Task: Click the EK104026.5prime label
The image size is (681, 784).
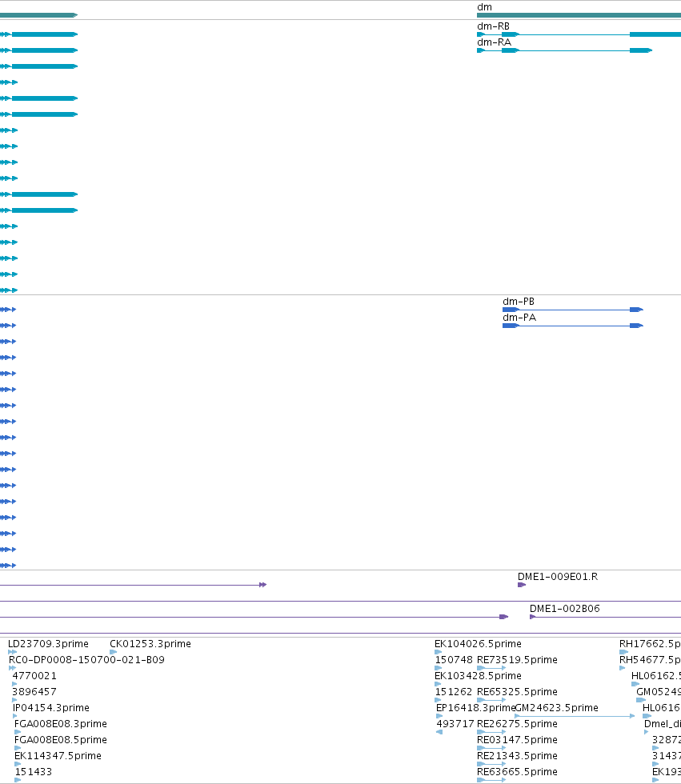Action: pos(478,643)
